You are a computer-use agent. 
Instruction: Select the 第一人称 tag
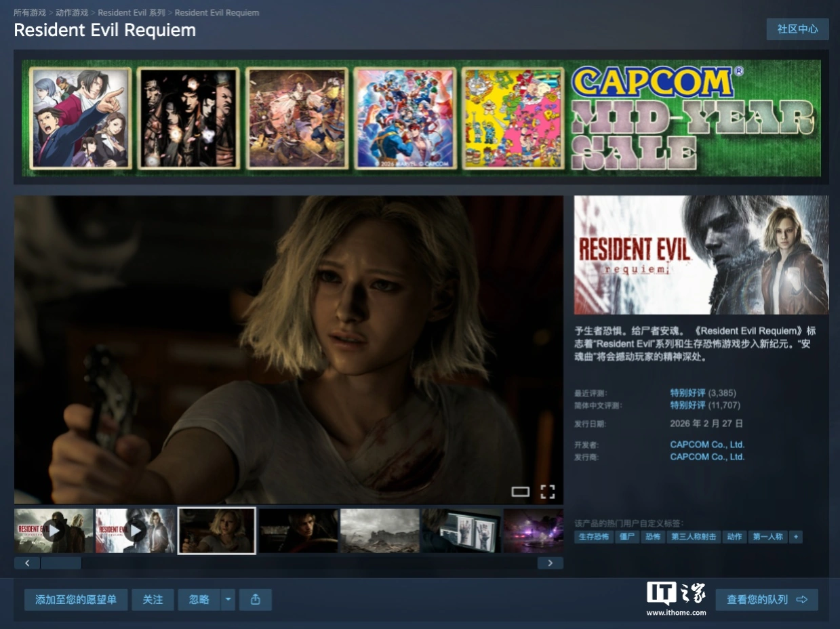click(767, 537)
